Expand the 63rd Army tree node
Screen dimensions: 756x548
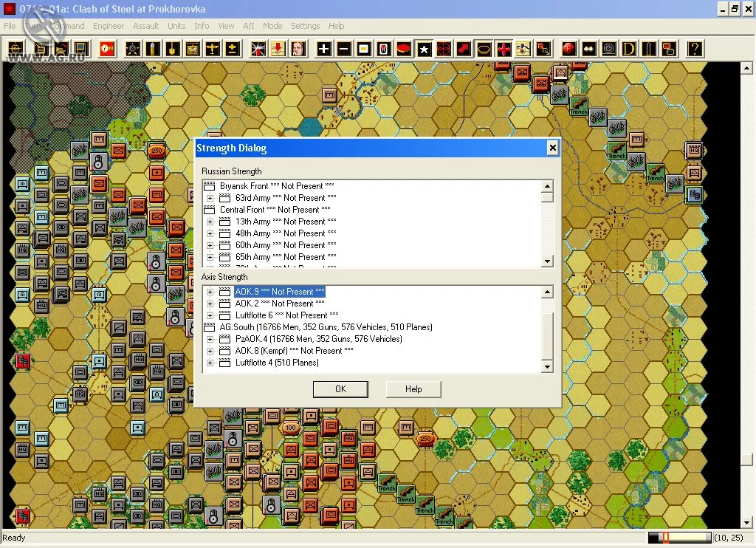point(210,198)
